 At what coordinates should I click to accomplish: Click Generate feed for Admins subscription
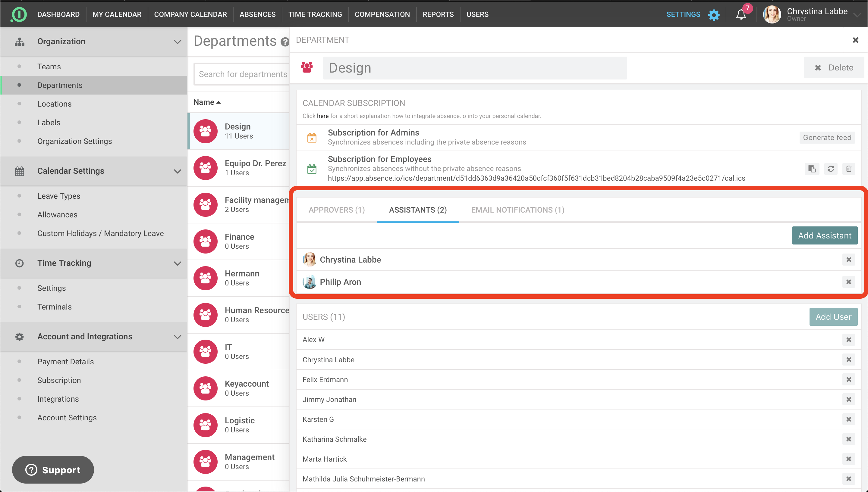click(827, 138)
